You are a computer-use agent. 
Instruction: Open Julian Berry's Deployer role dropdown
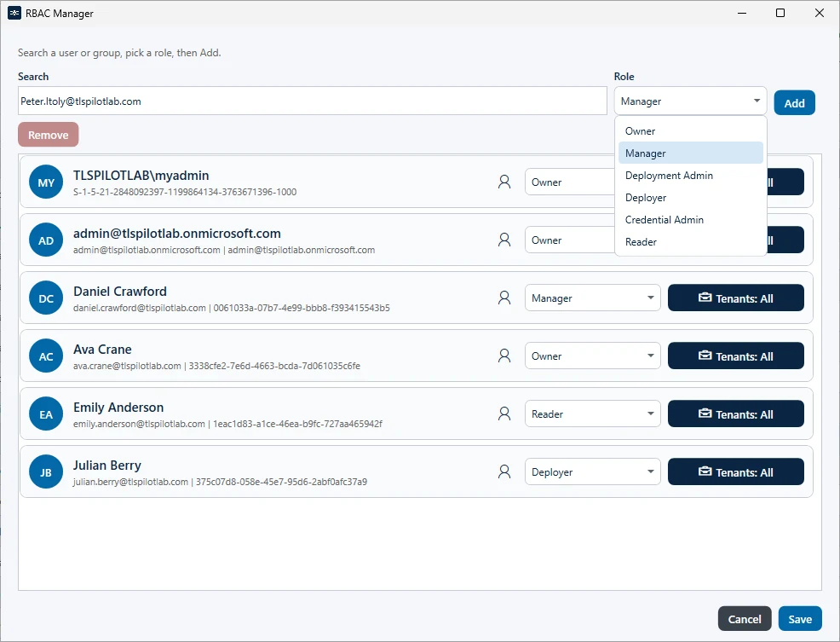coord(592,471)
